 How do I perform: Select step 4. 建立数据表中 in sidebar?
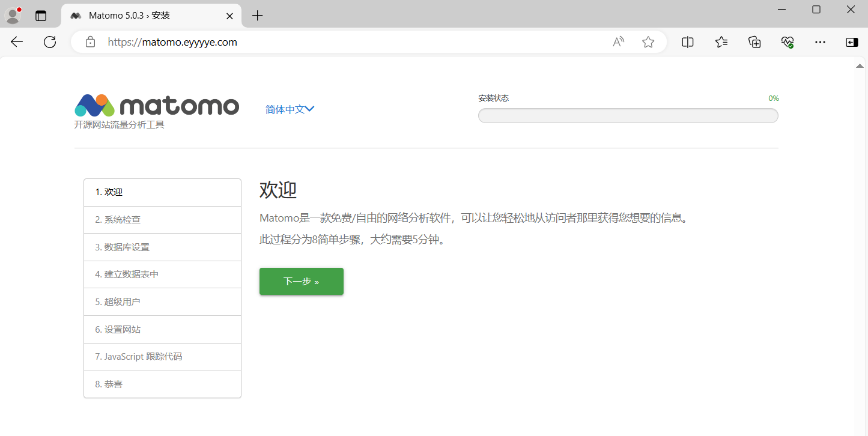click(162, 274)
